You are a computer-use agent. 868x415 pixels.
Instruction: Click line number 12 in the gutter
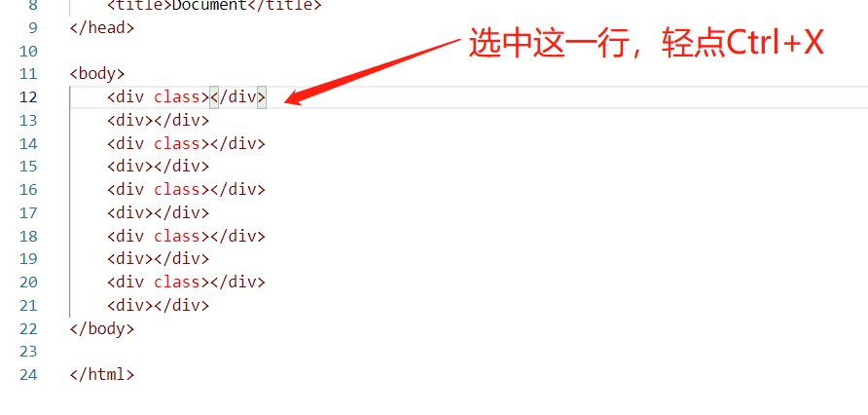click(28, 97)
